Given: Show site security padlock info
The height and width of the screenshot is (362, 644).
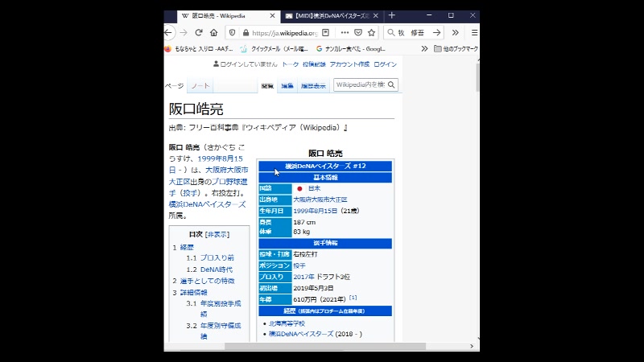Looking at the screenshot, I should pyautogui.click(x=246, y=32).
